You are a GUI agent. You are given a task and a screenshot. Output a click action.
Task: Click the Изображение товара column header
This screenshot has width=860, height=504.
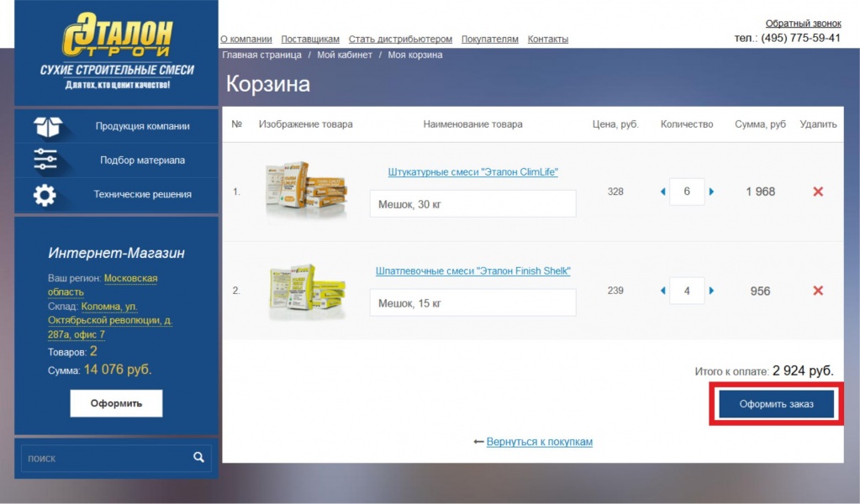click(x=305, y=124)
